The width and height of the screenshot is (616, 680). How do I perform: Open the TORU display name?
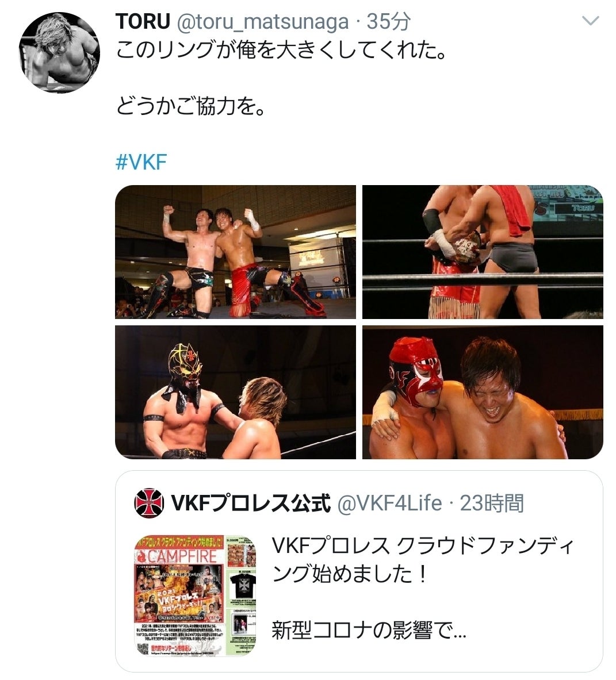coord(143,22)
